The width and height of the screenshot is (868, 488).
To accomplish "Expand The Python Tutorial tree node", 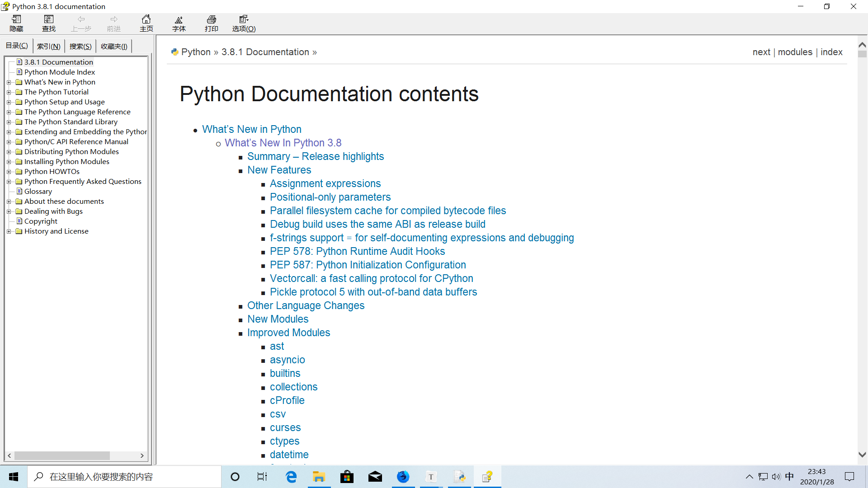I will coord(9,92).
